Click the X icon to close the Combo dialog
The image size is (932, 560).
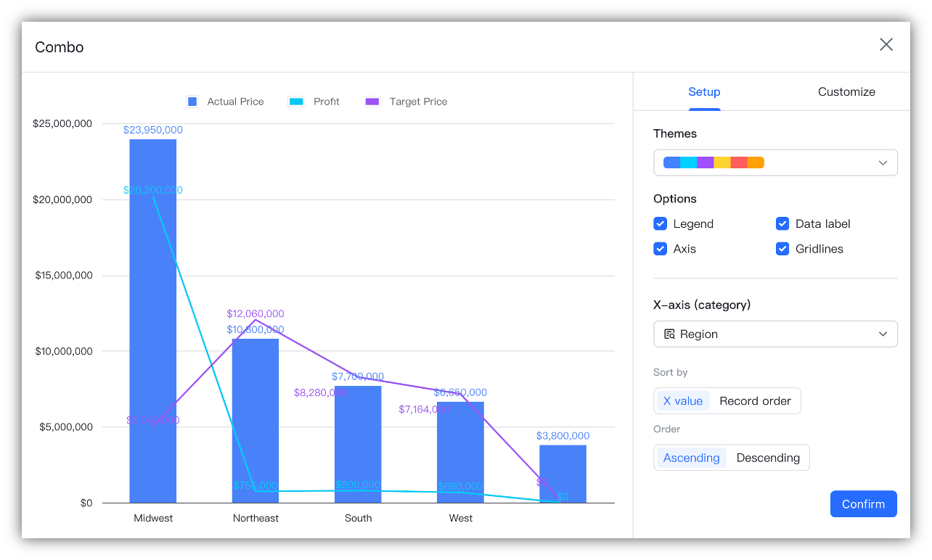(886, 44)
